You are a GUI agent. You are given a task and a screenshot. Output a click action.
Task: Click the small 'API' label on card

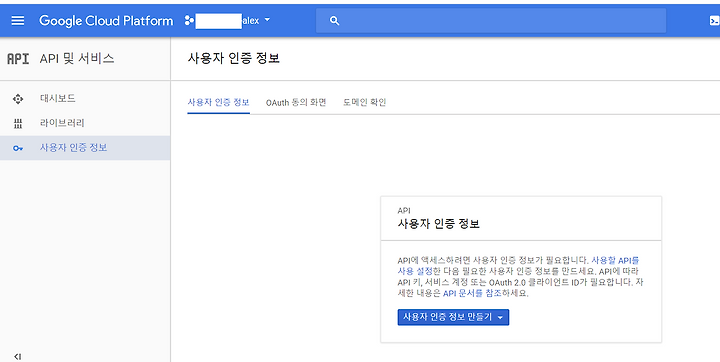coord(404,210)
